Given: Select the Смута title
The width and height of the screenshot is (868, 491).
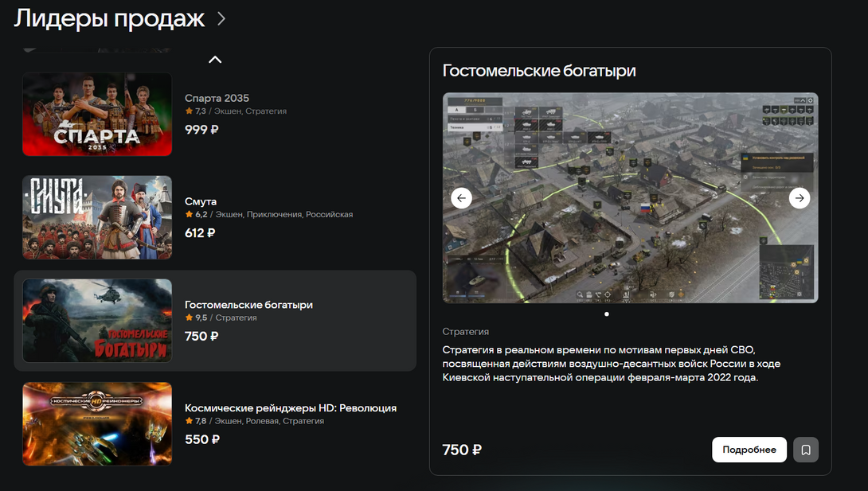Looking at the screenshot, I should point(201,201).
